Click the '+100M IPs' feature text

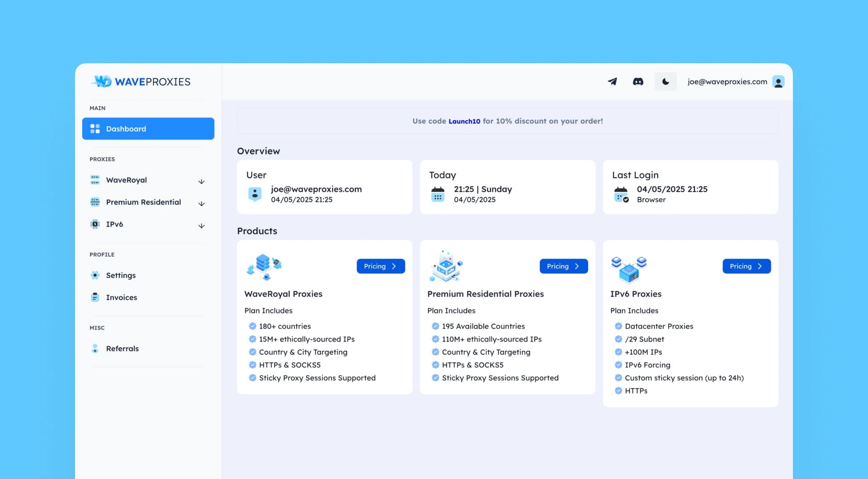coord(643,352)
